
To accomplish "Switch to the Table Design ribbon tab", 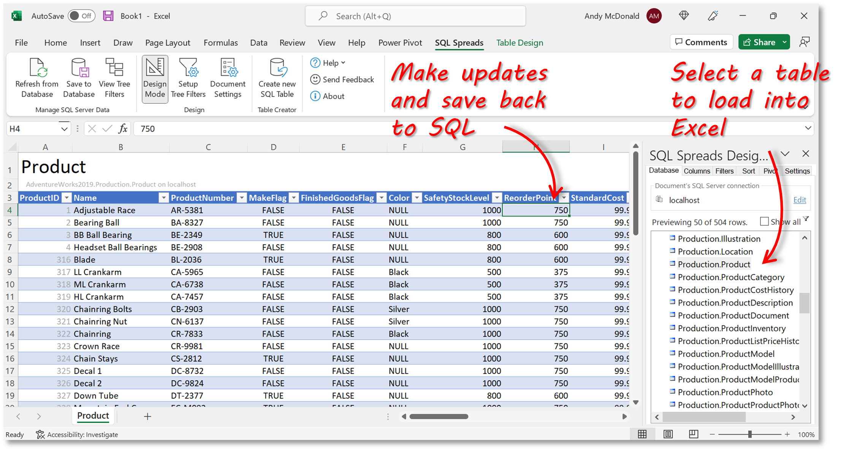I will pos(520,43).
